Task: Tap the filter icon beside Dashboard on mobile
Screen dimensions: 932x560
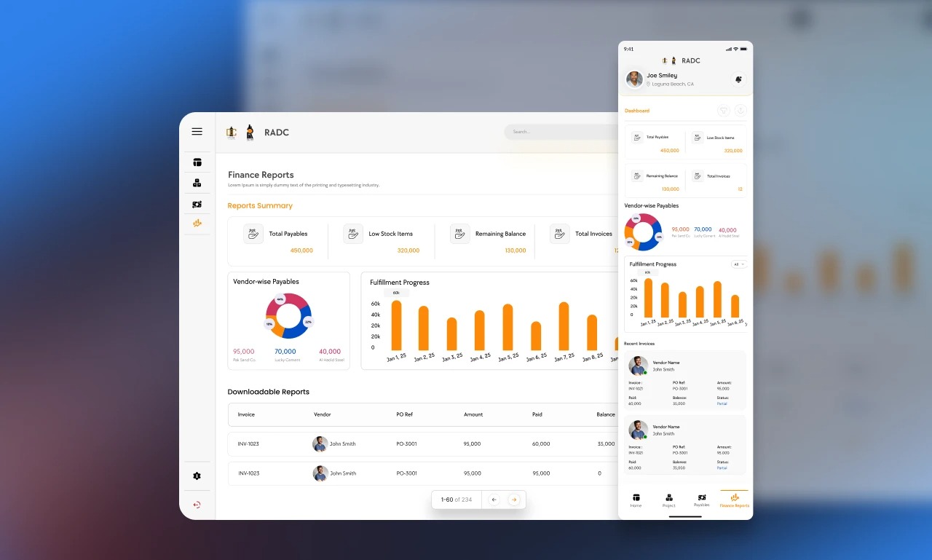Action: [723, 111]
